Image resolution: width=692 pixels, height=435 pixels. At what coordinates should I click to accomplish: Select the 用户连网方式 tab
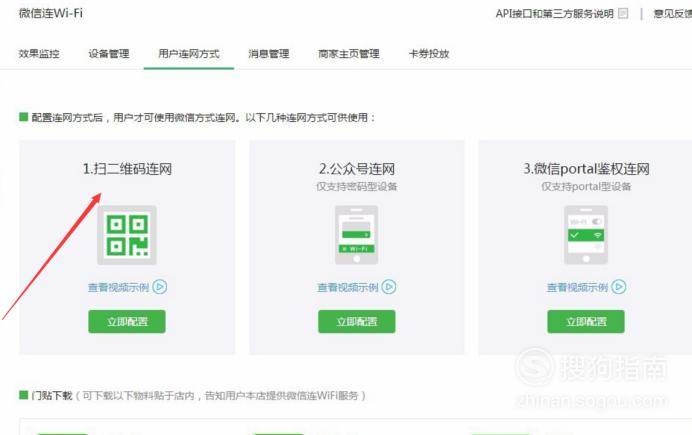189,54
